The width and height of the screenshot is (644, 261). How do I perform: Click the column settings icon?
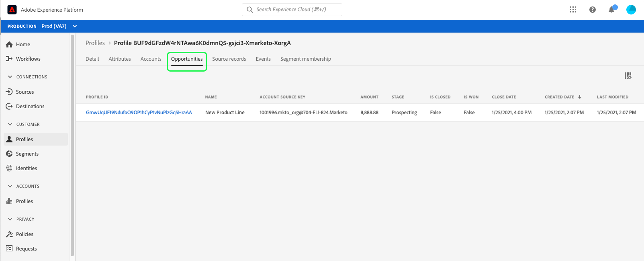click(628, 76)
